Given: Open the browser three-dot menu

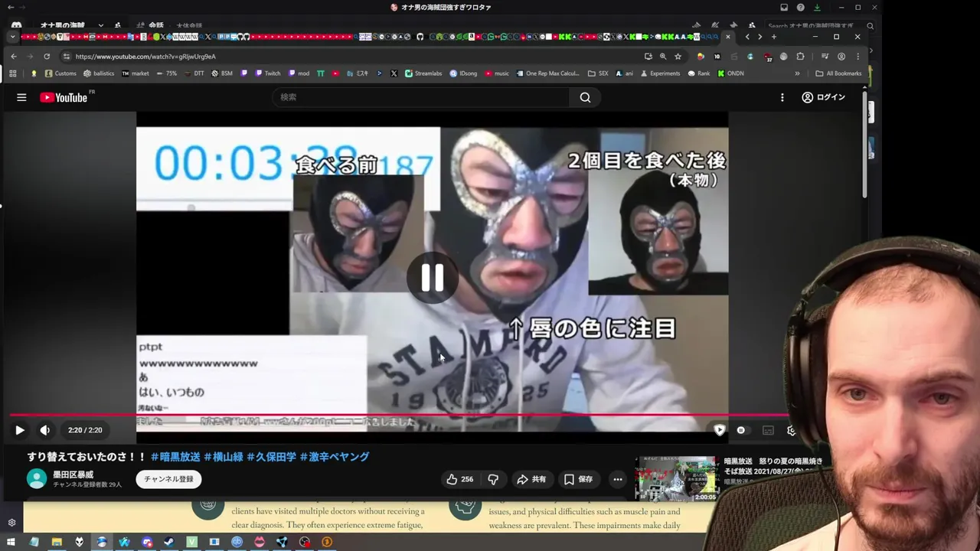Looking at the screenshot, I should pos(857,56).
